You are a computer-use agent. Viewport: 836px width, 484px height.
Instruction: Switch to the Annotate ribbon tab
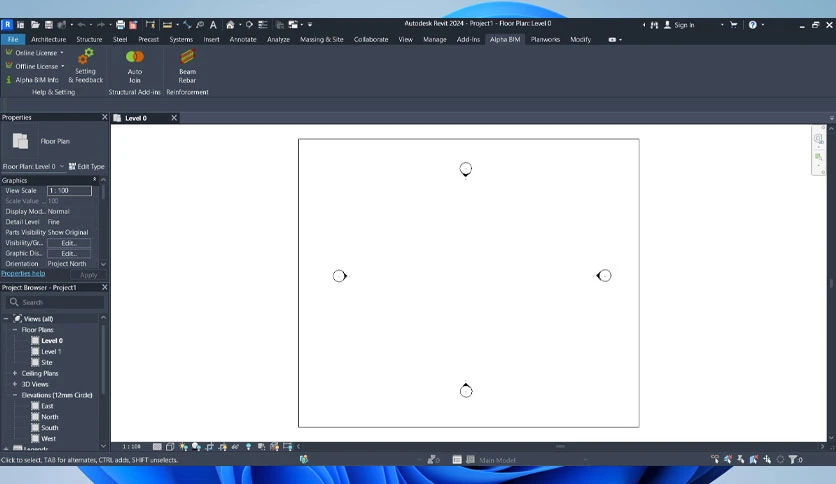click(x=243, y=39)
